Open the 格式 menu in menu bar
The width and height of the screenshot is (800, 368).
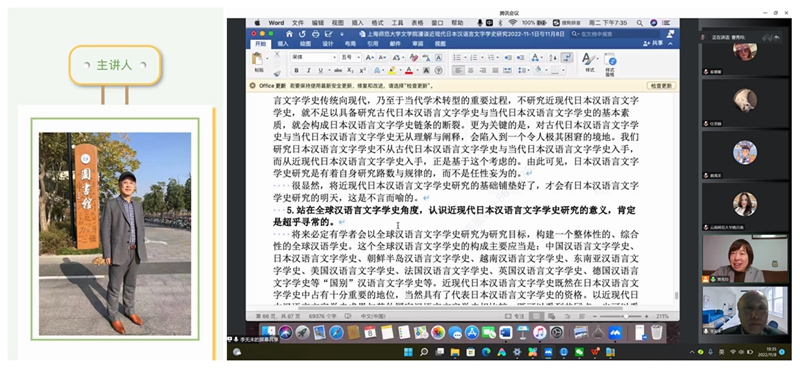[377, 23]
